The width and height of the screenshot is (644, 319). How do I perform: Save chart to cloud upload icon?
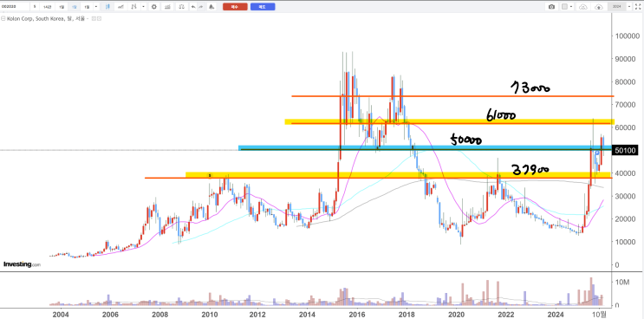click(x=599, y=7)
